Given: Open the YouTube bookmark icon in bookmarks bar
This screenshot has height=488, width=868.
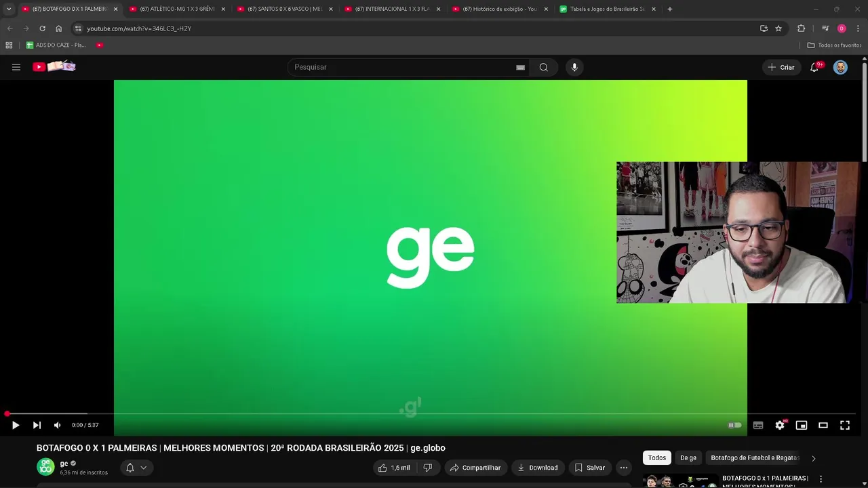Looking at the screenshot, I should click(x=100, y=45).
